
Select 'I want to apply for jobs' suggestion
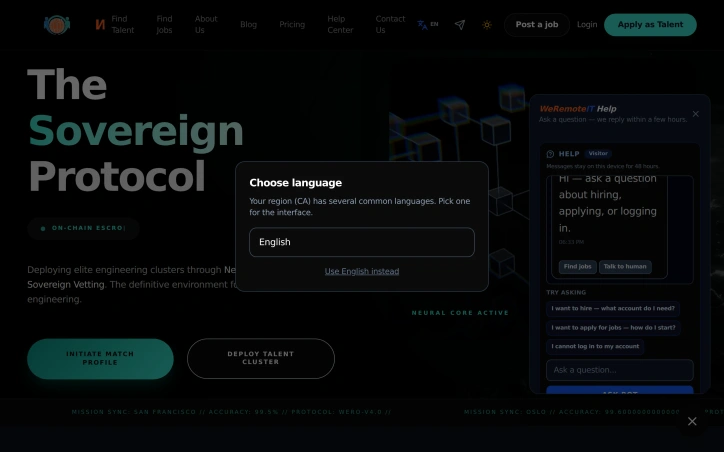[x=613, y=327]
